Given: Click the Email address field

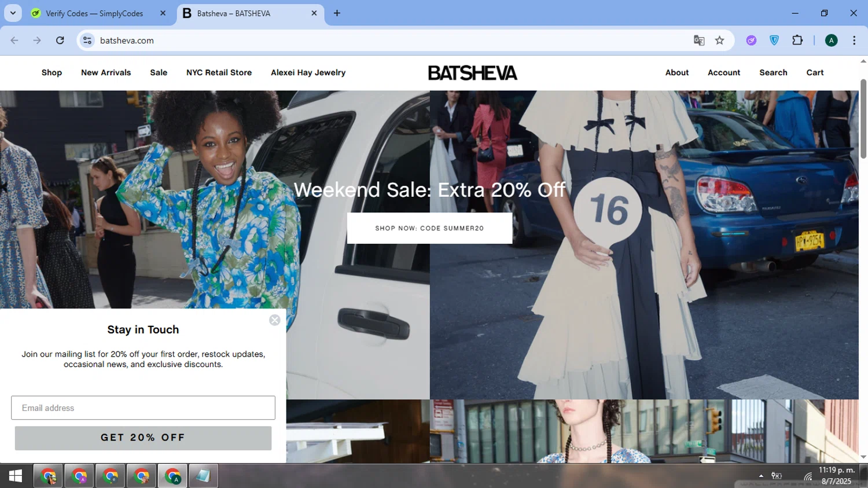Looking at the screenshot, I should [143, 408].
